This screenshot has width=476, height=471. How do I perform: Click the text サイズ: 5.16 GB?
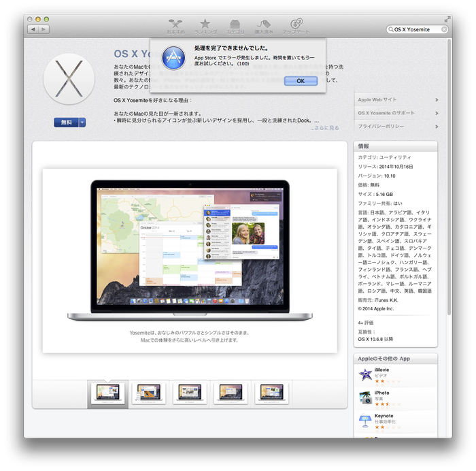tap(375, 194)
